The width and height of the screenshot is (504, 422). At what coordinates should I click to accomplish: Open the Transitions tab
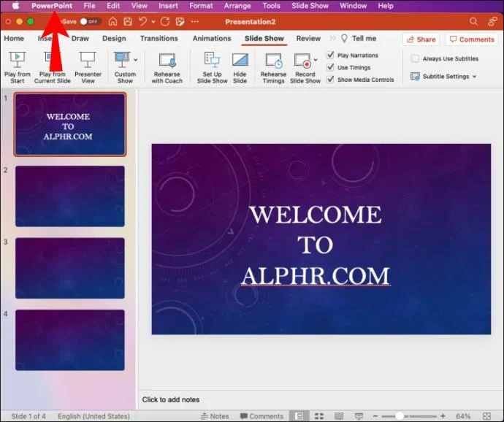coord(159,38)
